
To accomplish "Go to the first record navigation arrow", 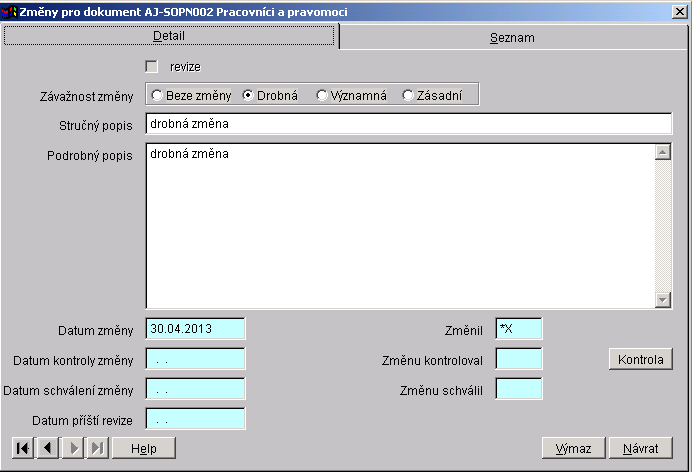I will 21,448.
